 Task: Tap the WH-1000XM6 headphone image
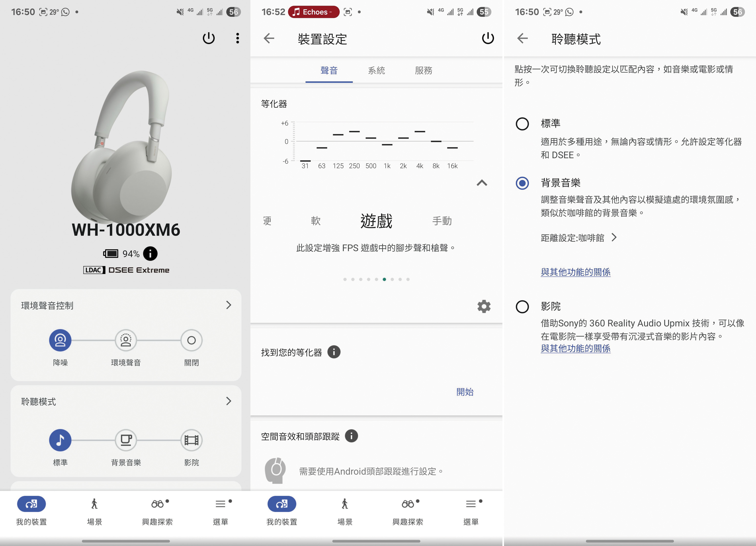point(122,147)
